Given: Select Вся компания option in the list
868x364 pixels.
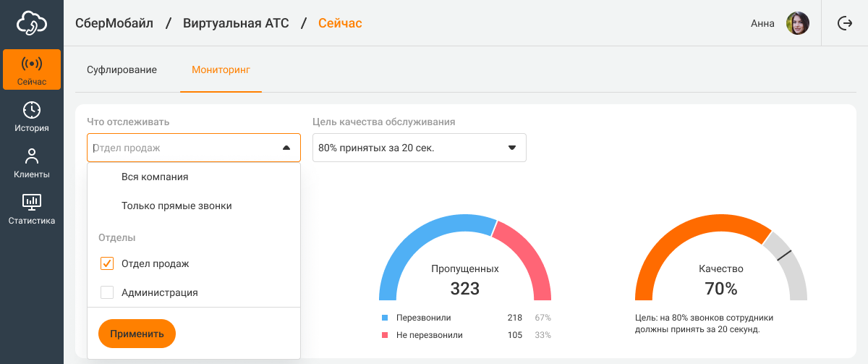Looking at the screenshot, I should click(155, 177).
